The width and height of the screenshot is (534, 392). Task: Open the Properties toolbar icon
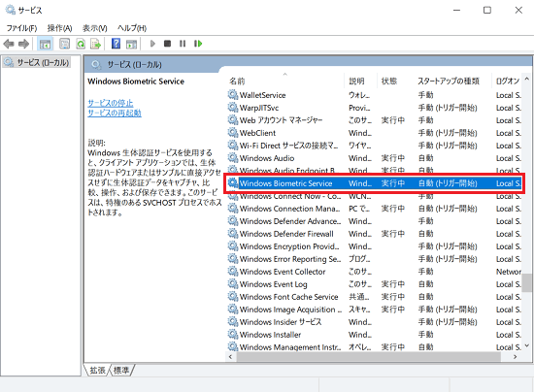tap(64, 44)
